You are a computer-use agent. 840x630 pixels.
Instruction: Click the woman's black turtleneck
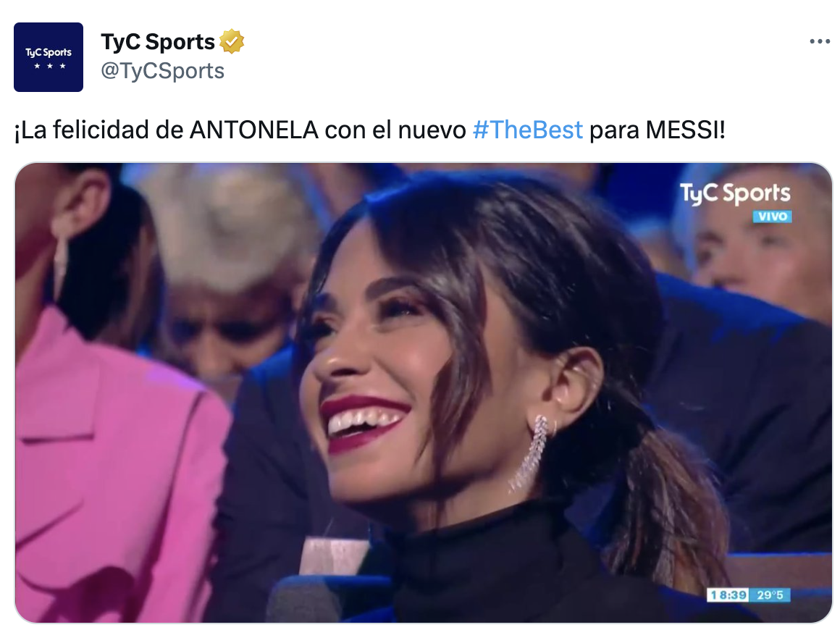pos(498,568)
